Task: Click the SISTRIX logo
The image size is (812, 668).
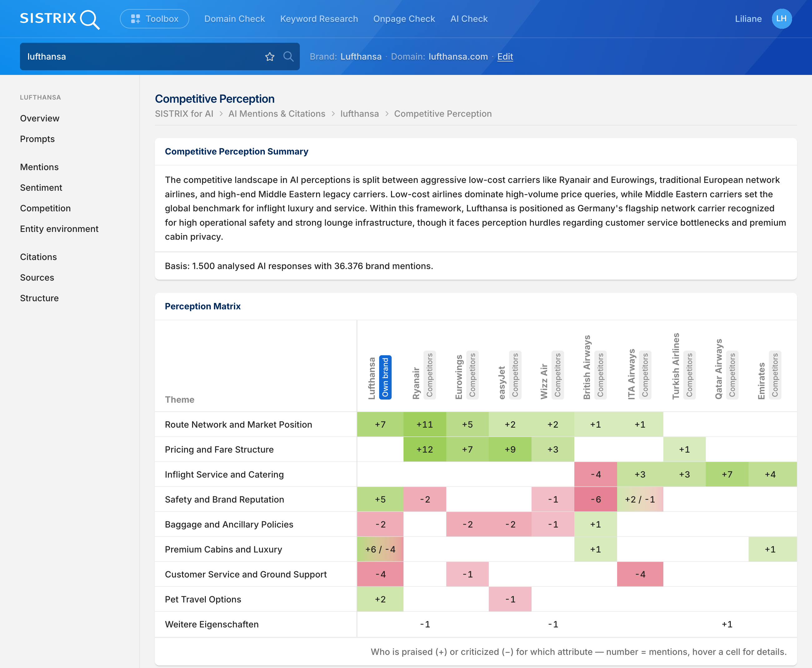Action: 60,19
